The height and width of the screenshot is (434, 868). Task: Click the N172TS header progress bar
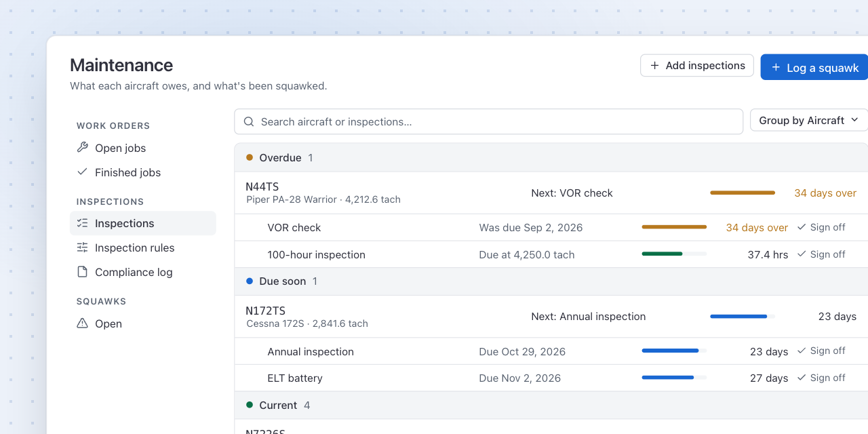(743, 316)
